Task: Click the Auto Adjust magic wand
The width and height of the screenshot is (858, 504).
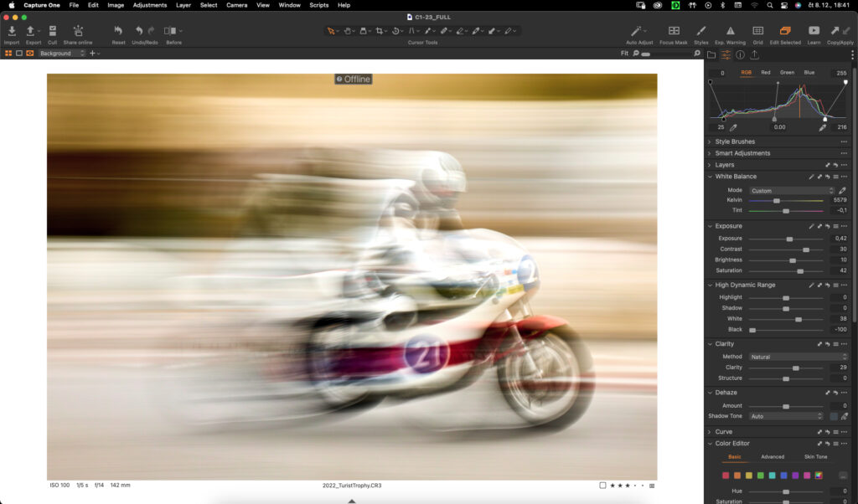Action: click(639, 31)
